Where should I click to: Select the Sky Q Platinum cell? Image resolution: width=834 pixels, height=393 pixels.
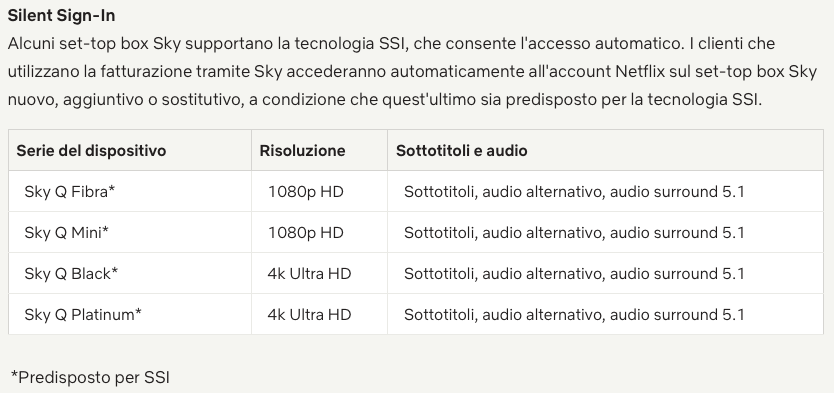tap(130, 314)
